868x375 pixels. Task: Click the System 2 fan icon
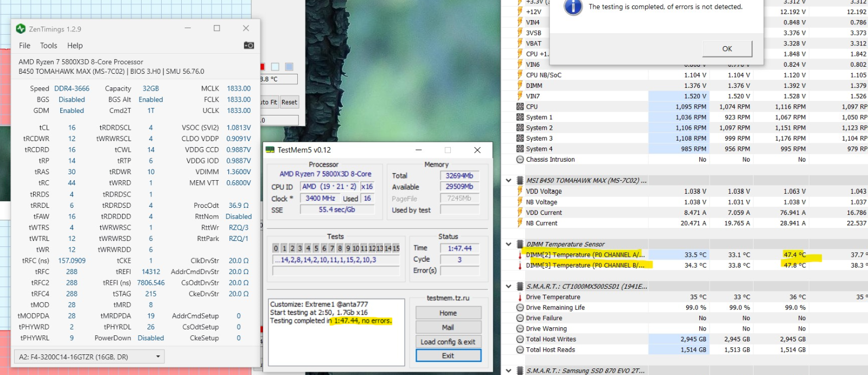[520, 128]
